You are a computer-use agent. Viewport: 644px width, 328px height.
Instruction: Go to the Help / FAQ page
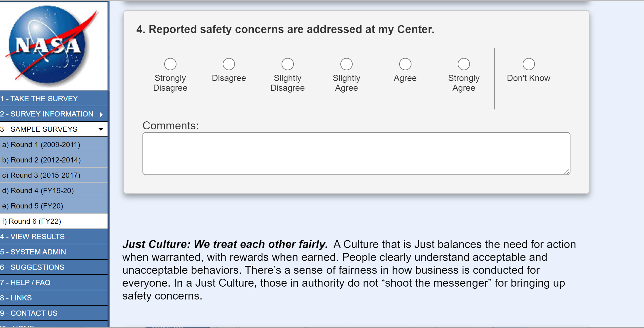[x=26, y=283]
